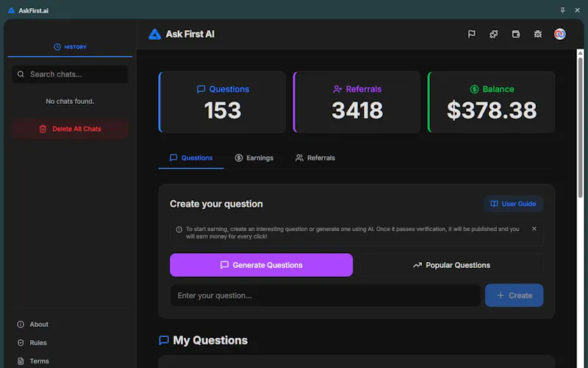The image size is (588, 368).
Task: Dismiss the earning info banner
Action: pos(534,229)
